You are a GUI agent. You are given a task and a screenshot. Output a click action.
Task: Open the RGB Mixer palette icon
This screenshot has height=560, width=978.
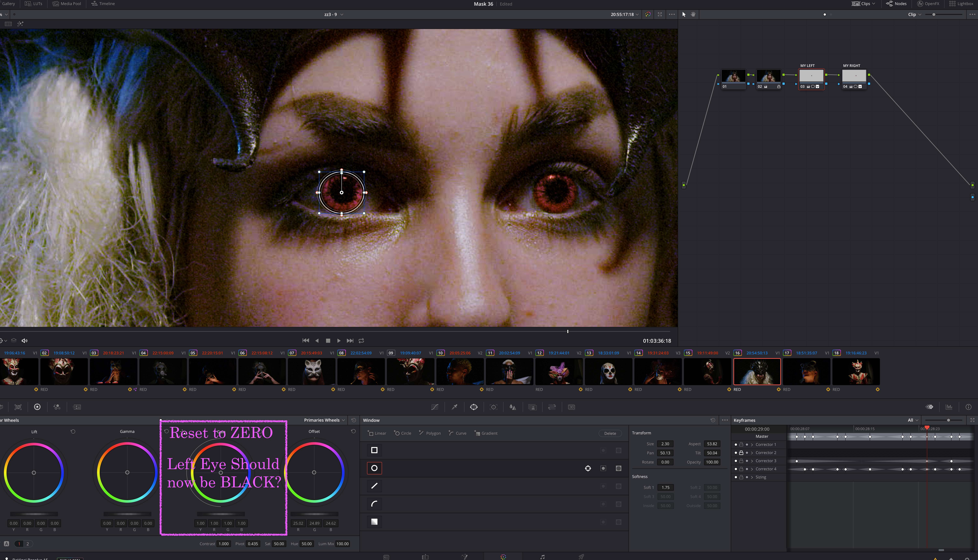[57, 407]
